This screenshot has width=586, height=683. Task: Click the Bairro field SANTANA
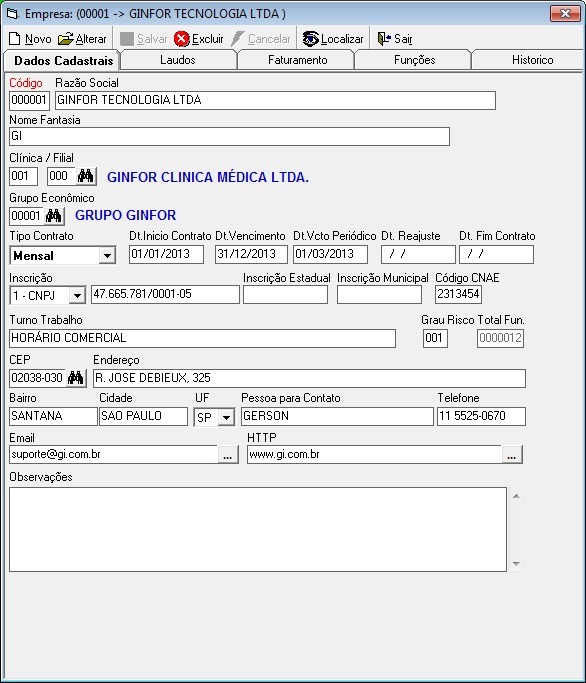point(53,416)
